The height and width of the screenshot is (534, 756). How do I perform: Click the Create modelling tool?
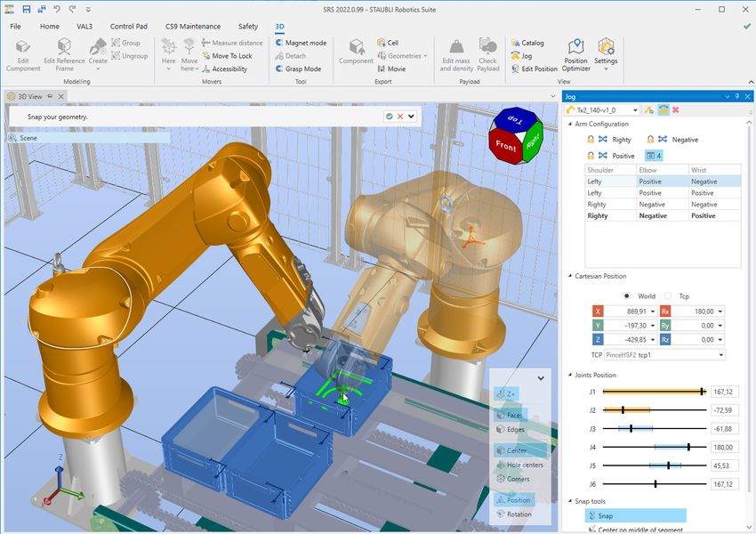click(x=98, y=54)
